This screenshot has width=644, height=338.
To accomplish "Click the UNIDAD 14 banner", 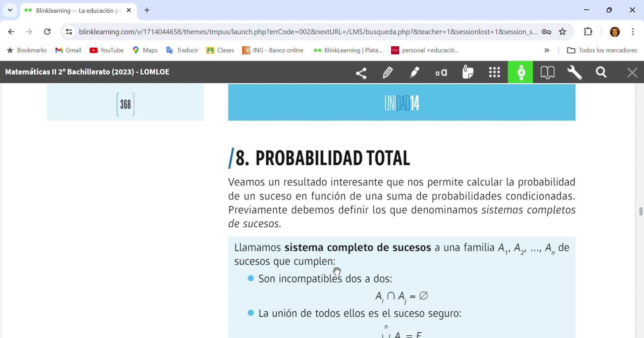I will (402, 102).
